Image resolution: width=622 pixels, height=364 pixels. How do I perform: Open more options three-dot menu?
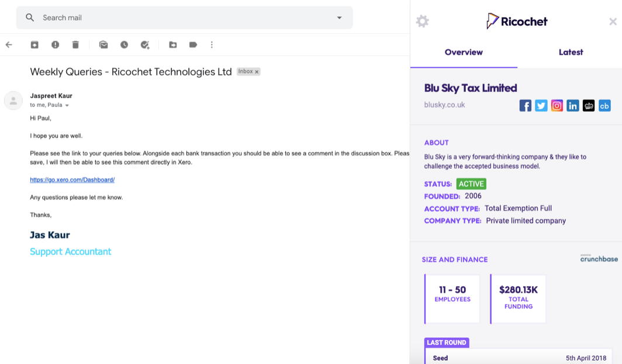[212, 45]
